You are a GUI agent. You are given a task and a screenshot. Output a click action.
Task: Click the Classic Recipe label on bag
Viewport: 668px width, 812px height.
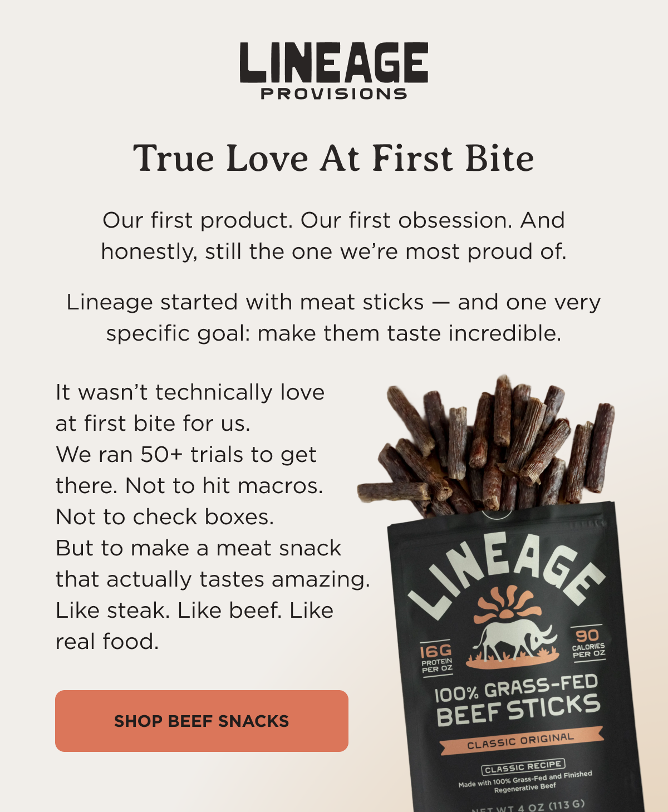(x=523, y=766)
